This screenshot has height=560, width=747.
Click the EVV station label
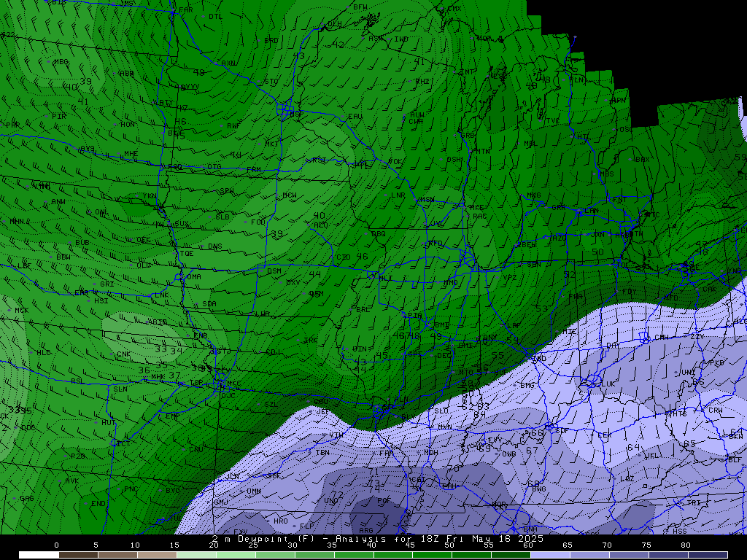[494, 440]
